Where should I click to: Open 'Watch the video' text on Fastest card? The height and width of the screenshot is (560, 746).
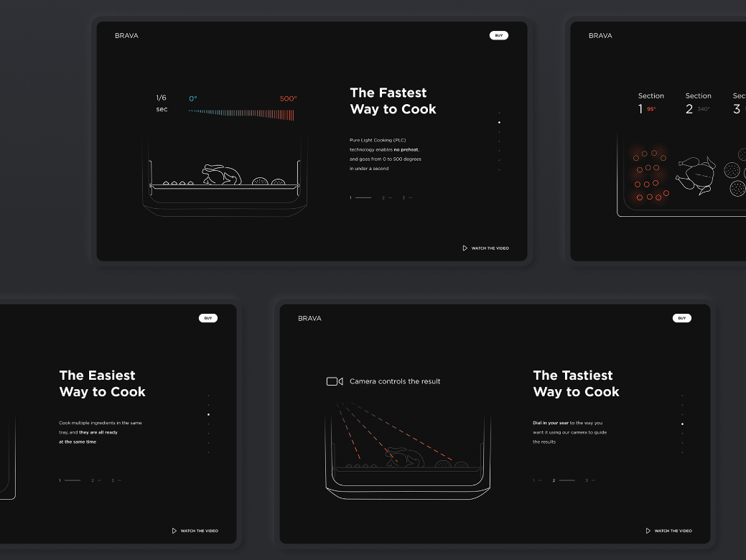tap(490, 248)
